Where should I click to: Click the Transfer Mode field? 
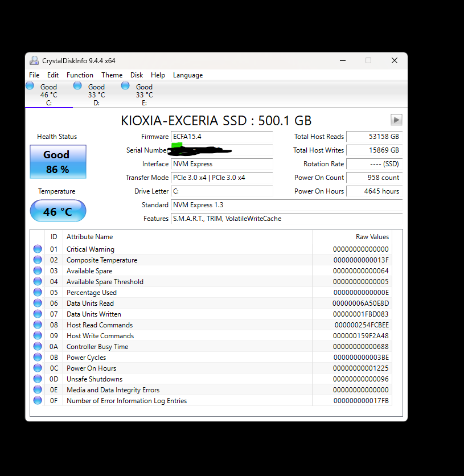pos(222,178)
